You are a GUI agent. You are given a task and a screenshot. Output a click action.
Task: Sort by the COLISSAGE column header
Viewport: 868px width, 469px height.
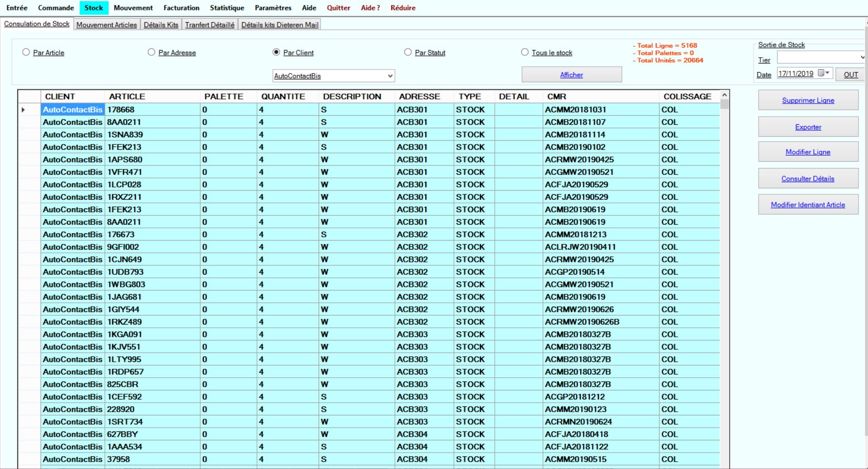690,96
